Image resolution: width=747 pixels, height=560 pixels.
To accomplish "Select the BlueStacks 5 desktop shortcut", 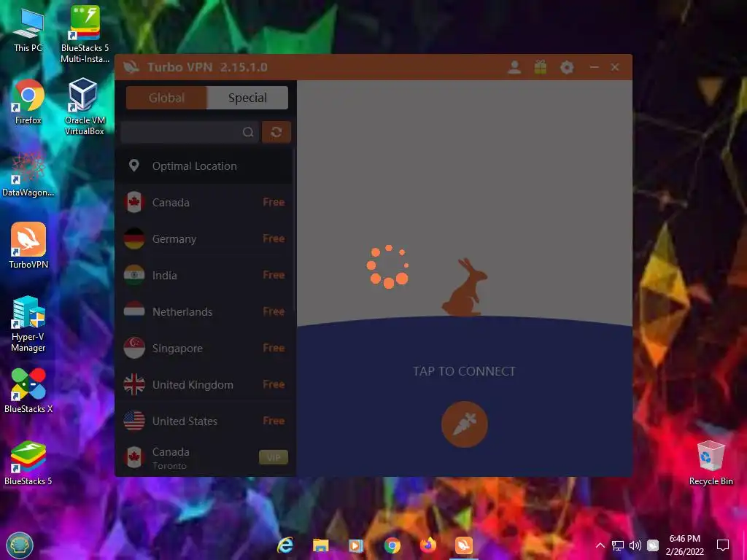I will point(28,463).
